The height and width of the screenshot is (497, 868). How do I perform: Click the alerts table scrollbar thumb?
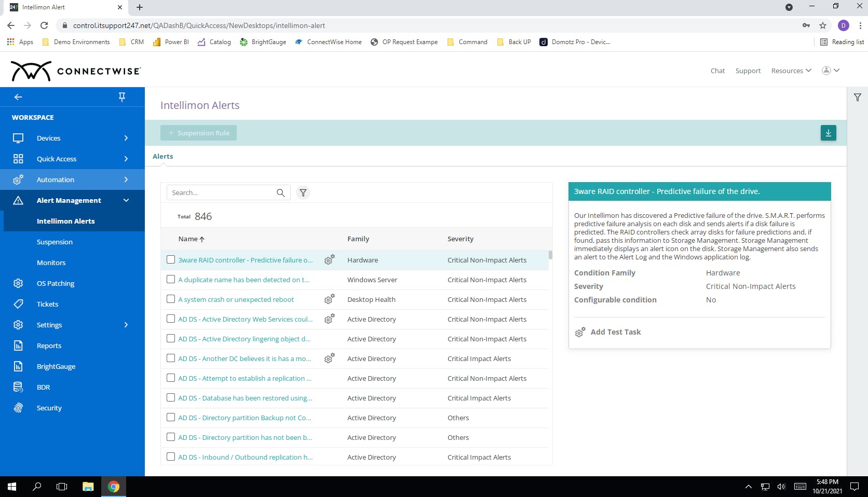point(550,255)
